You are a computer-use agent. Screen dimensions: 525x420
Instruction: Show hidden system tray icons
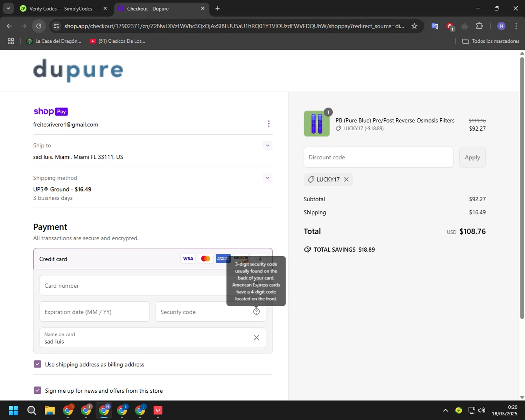coord(446,410)
